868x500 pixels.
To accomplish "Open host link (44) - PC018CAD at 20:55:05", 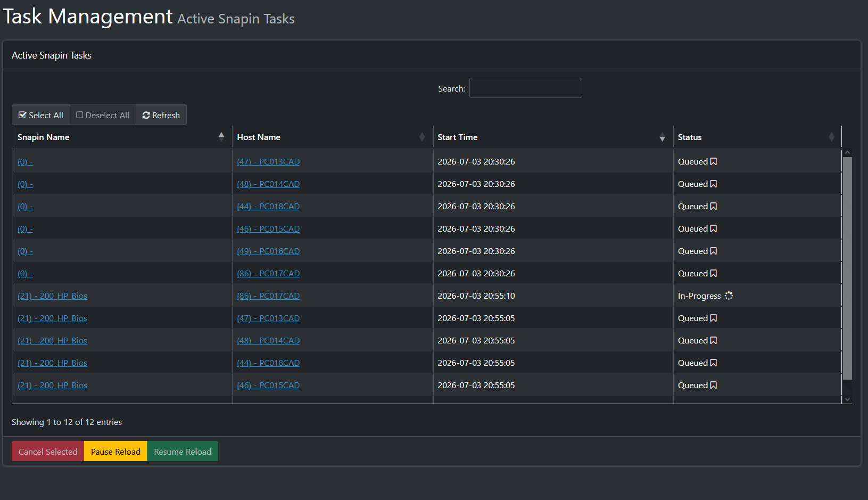I will [268, 363].
